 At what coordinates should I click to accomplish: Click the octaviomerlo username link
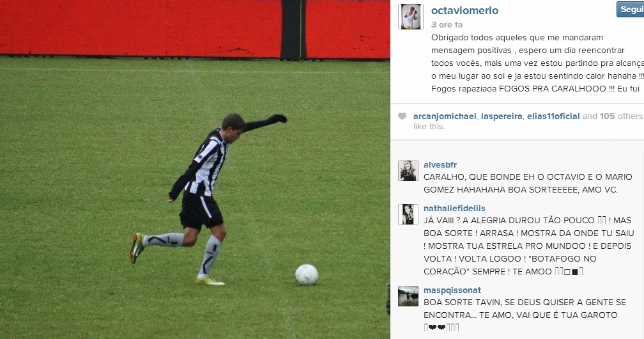tap(464, 10)
